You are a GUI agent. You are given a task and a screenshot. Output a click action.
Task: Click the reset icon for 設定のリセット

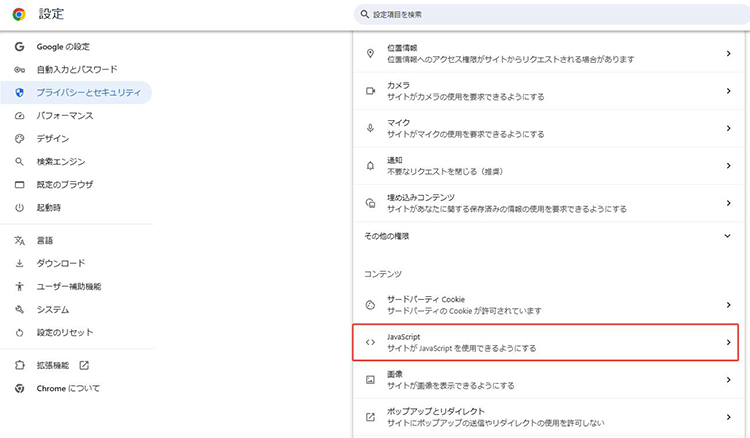(x=19, y=333)
